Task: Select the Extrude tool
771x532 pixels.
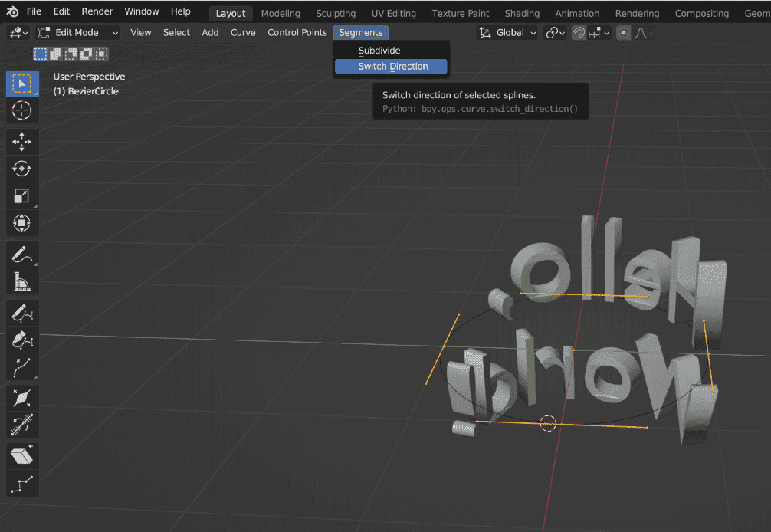Action: tap(22, 367)
